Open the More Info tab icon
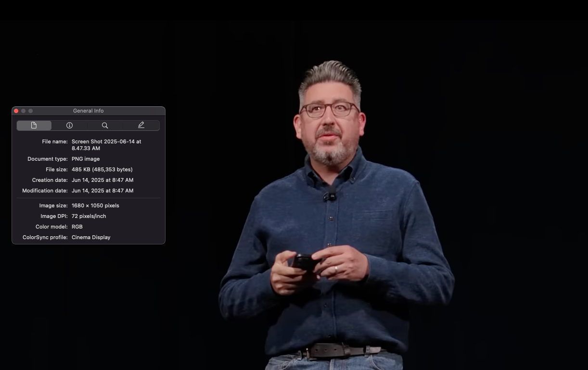The image size is (588, 370). pyautogui.click(x=69, y=125)
